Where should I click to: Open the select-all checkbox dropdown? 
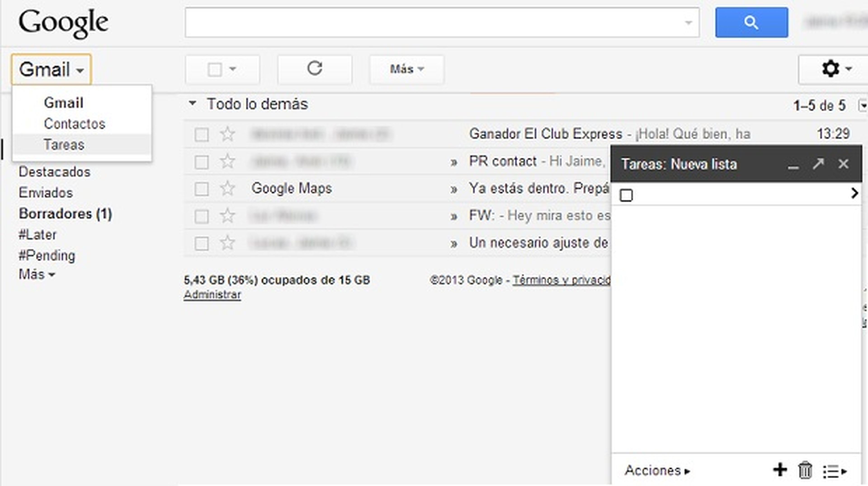tap(233, 69)
